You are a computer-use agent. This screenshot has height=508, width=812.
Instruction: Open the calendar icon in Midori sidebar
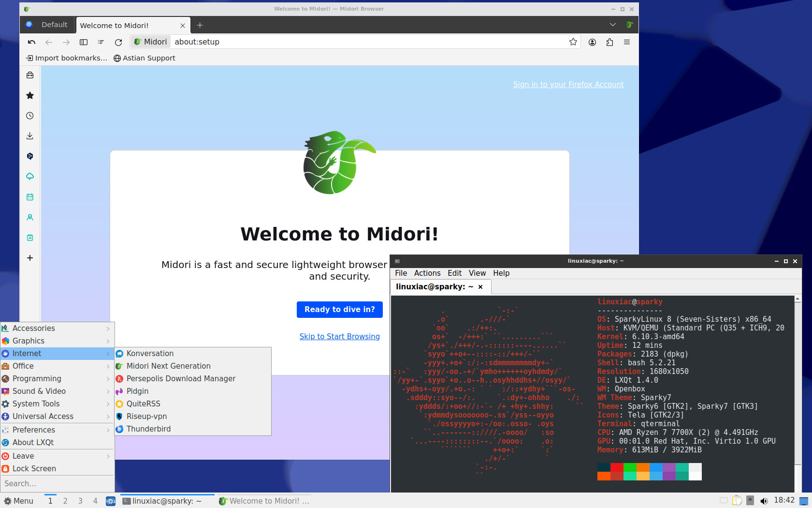pos(30,197)
